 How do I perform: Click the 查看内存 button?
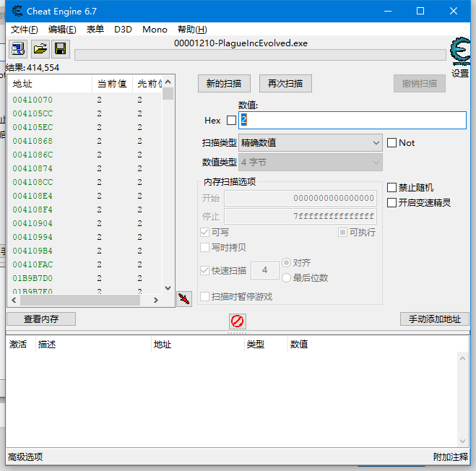[41, 319]
